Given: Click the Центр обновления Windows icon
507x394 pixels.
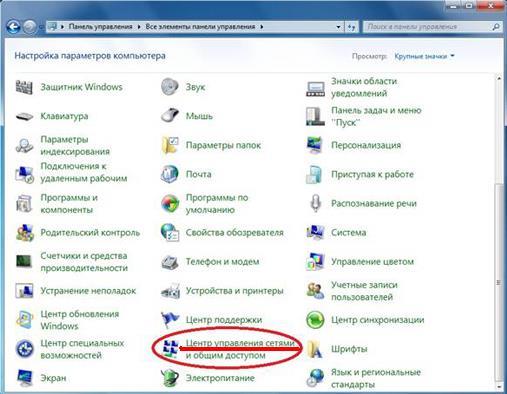Looking at the screenshot, I should [24, 319].
